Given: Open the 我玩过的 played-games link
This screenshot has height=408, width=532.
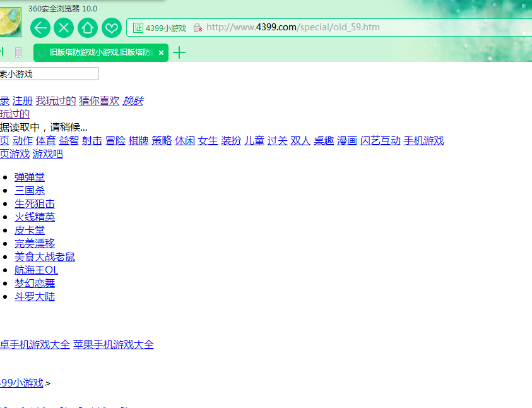Looking at the screenshot, I should tap(54, 100).
